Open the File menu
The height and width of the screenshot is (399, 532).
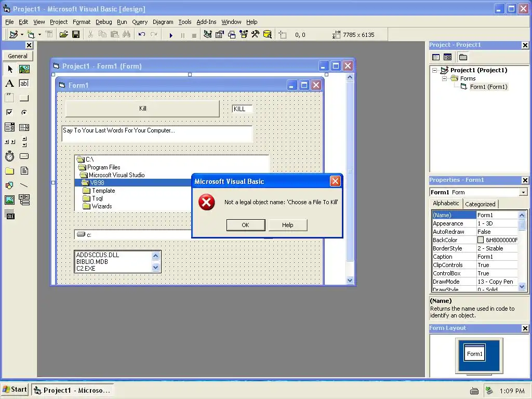9,22
